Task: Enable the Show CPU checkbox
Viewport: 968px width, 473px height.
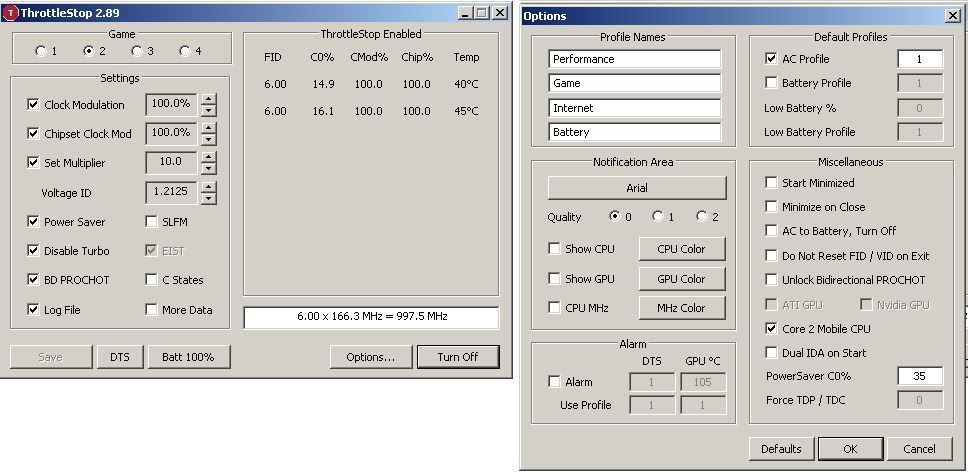Action: 554,249
